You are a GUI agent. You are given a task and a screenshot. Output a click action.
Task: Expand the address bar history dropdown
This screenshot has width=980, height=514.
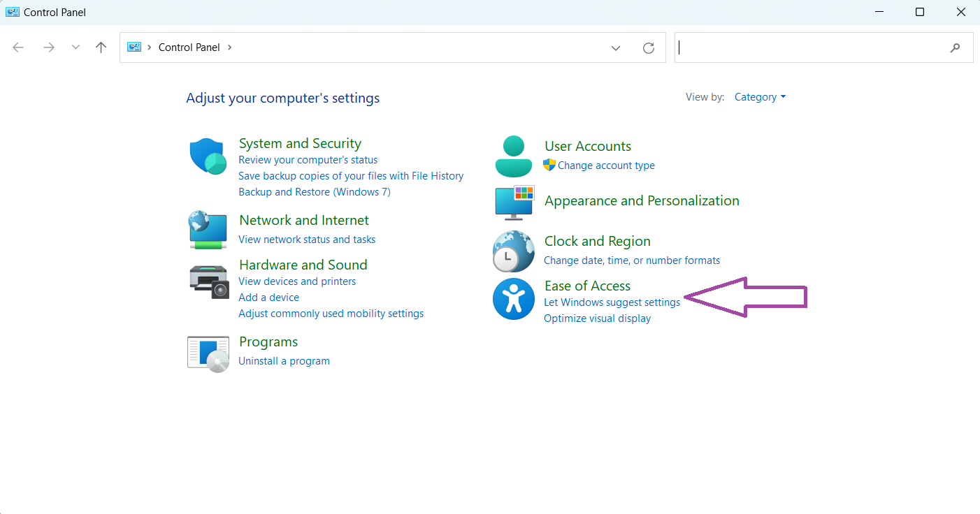click(x=615, y=47)
